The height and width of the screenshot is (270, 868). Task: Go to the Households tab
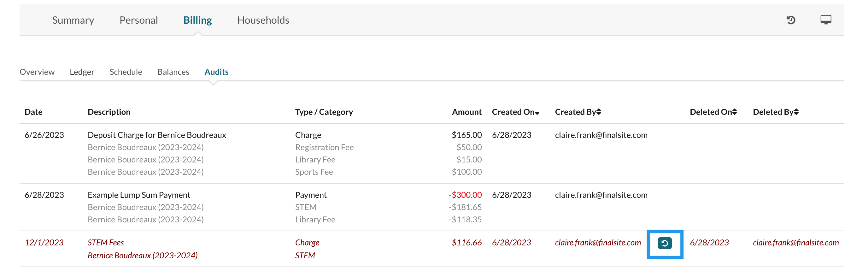[263, 20]
